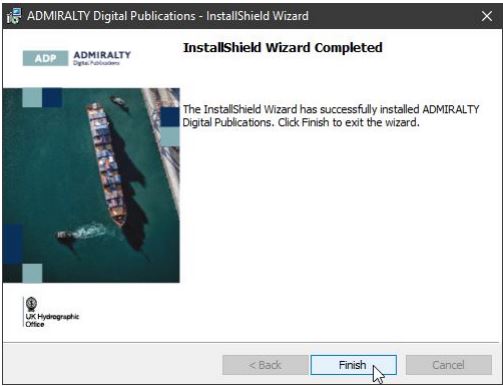This screenshot has height=386, width=503.
Task: Click the UK Hydrographic Office label
Action: click(x=52, y=320)
